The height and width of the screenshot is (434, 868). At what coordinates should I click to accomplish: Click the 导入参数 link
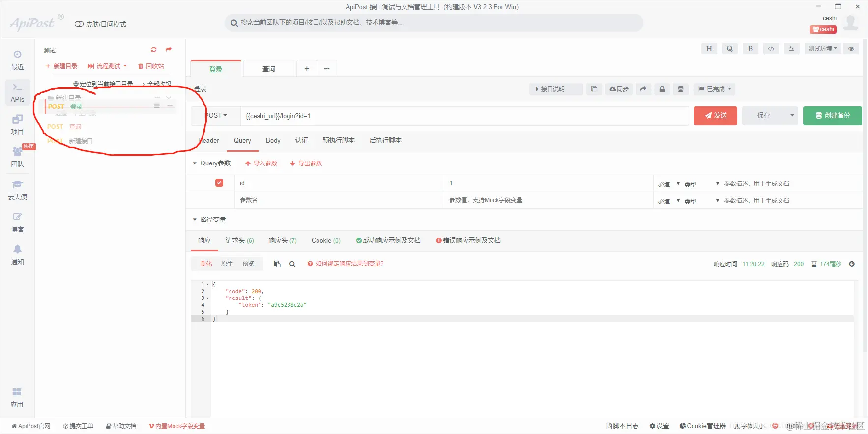coord(261,163)
